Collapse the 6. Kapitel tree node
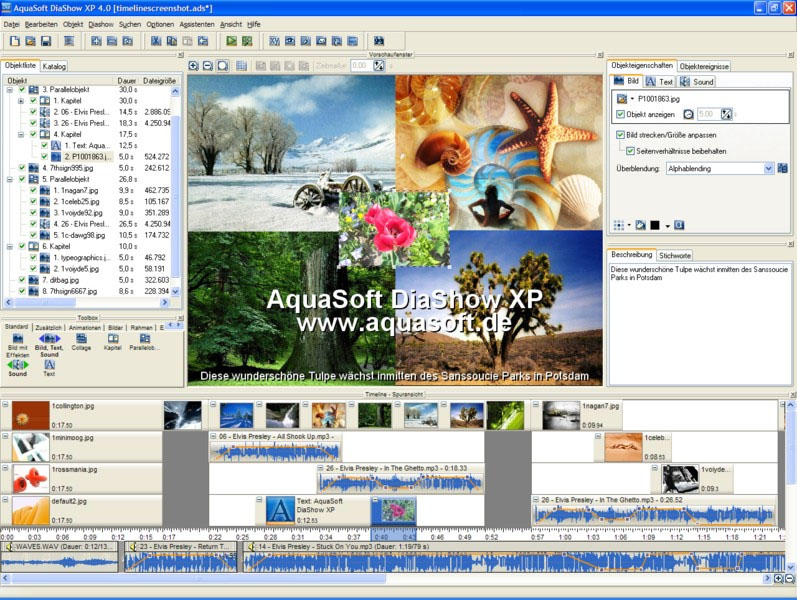 [x=9, y=246]
